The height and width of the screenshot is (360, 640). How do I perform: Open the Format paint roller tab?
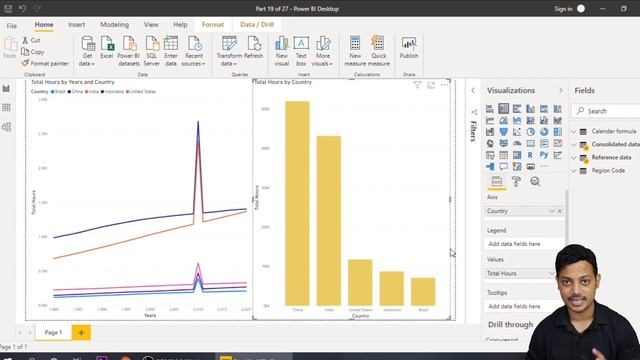coord(516,182)
